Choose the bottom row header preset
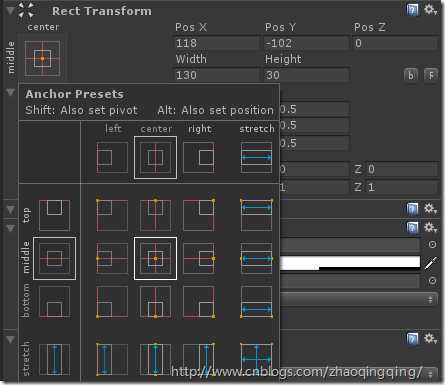The height and width of the screenshot is (385, 445). pos(55,302)
